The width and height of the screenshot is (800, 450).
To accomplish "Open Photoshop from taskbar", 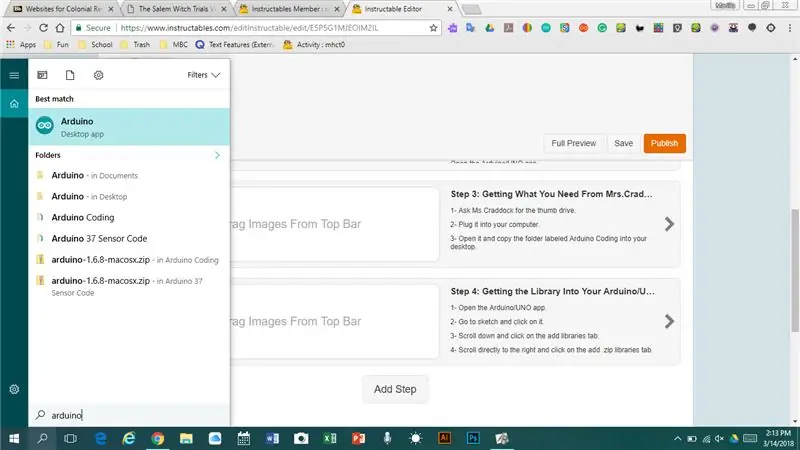I will 473,438.
